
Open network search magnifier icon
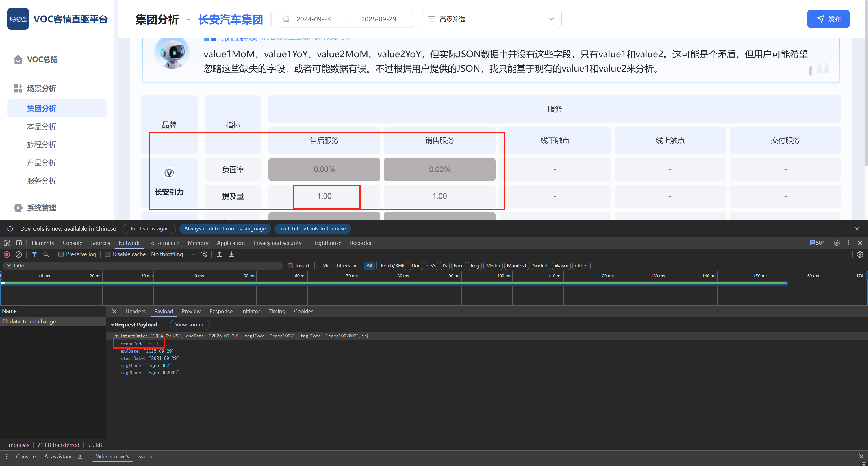coord(46,254)
